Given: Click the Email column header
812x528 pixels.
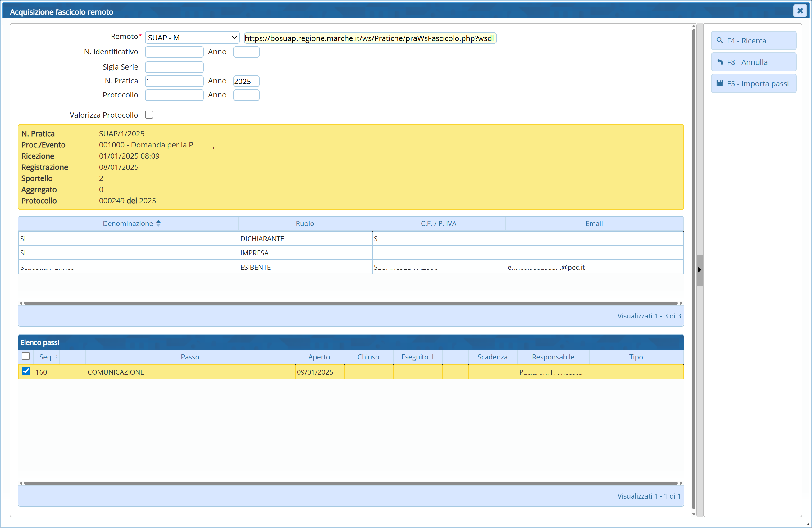Looking at the screenshot, I should coord(594,223).
